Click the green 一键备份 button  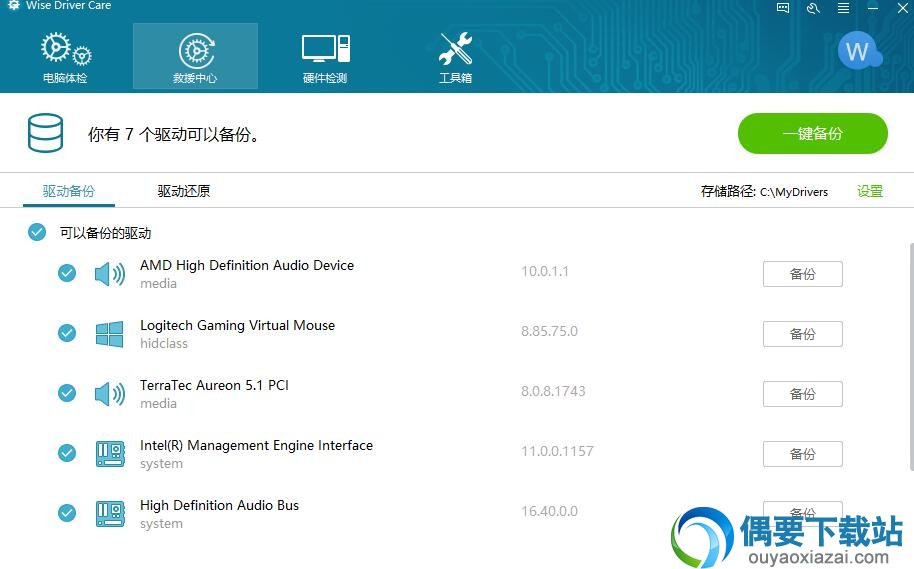[813, 134]
